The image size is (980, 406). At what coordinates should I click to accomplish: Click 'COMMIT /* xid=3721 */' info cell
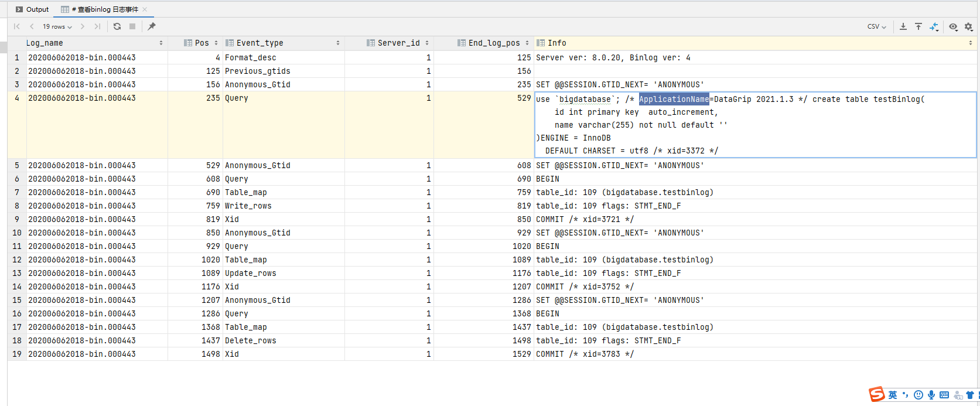coord(755,219)
